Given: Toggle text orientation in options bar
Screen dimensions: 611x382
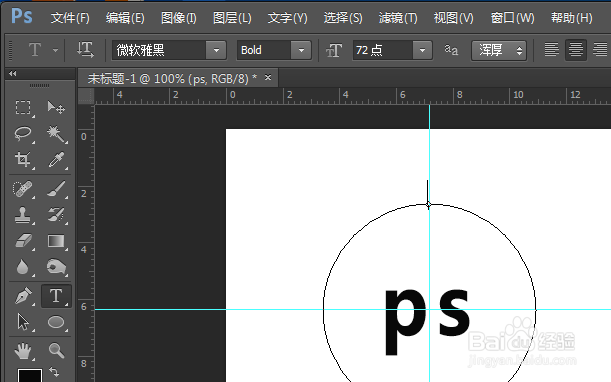Looking at the screenshot, I should point(85,50).
